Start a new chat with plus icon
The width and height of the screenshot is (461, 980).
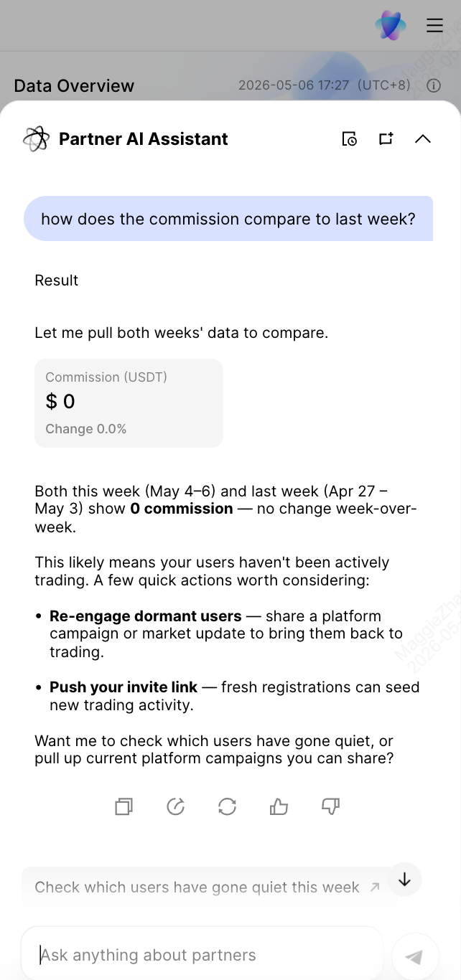(386, 139)
